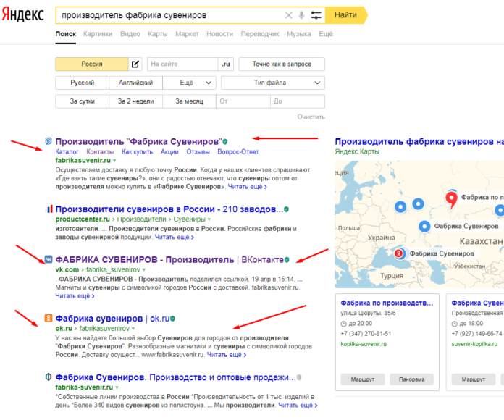Toggle Россия region filter
This screenshot has height=420, width=504.
point(92,64)
